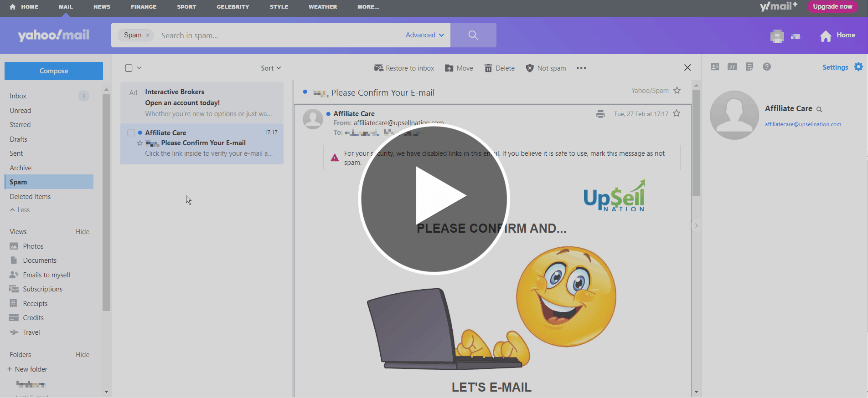The image size is (868, 398).
Task: Open select-all dropdown arrow
Action: click(x=139, y=68)
